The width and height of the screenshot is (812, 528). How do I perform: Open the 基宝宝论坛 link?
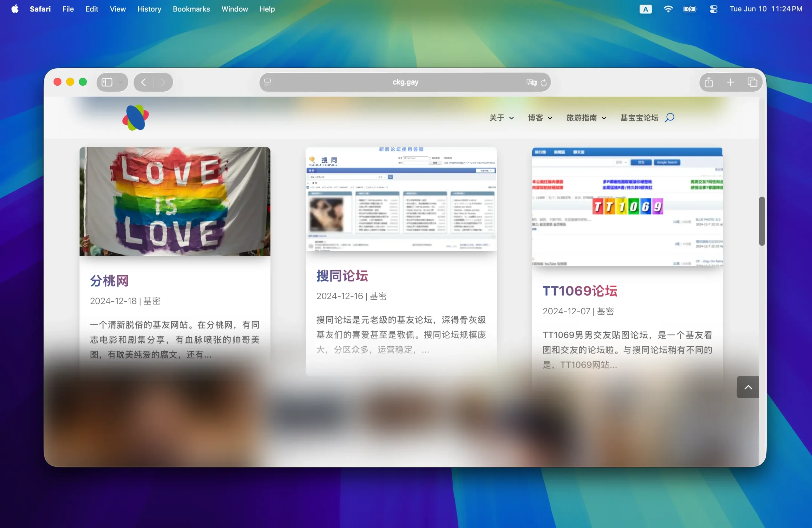tap(639, 118)
